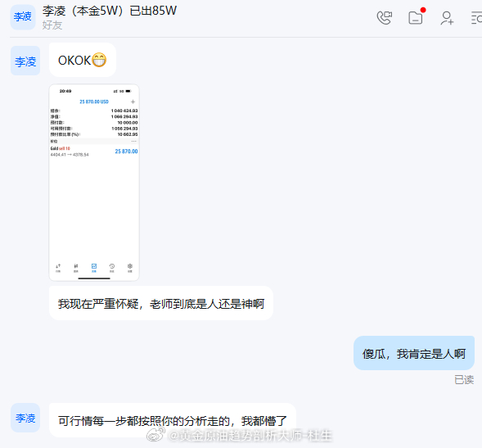Click 李凌 avatar beside OKOK message

[x=25, y=61]
